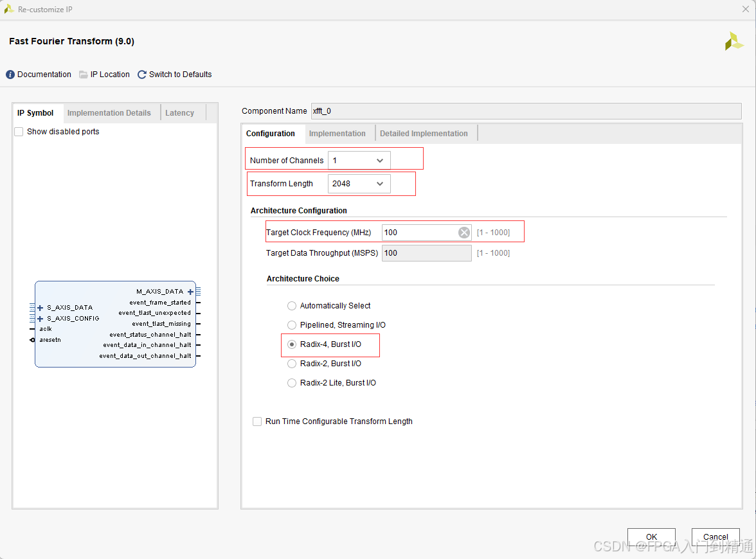The height and width of the screenshot is (559, 756).
Task: Click the OK button
Action: tap(651, 537)
